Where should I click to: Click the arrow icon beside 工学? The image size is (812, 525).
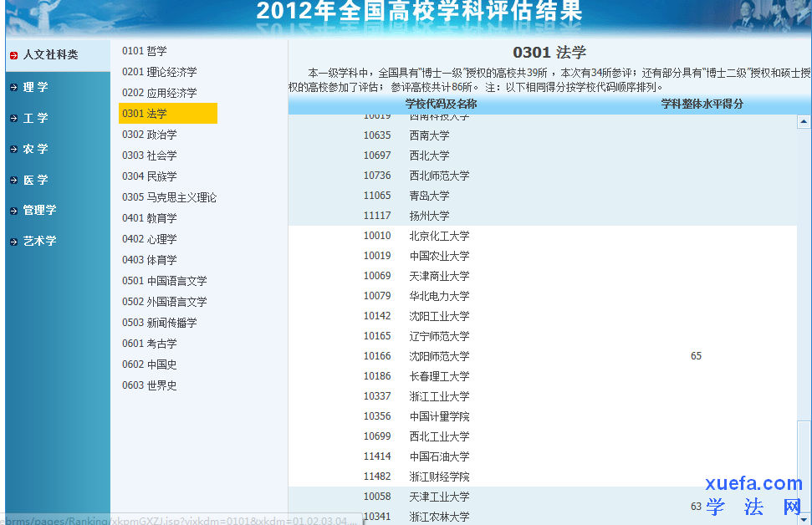14,119
